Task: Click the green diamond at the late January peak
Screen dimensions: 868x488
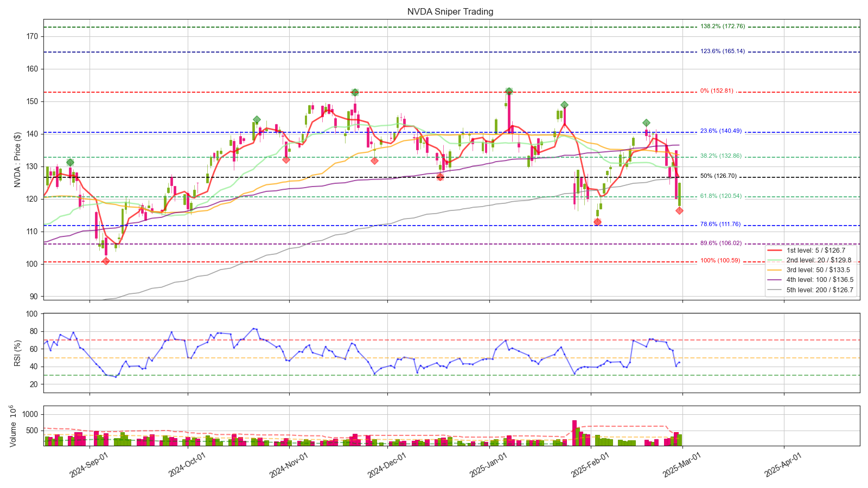Action: coord(564,105)
